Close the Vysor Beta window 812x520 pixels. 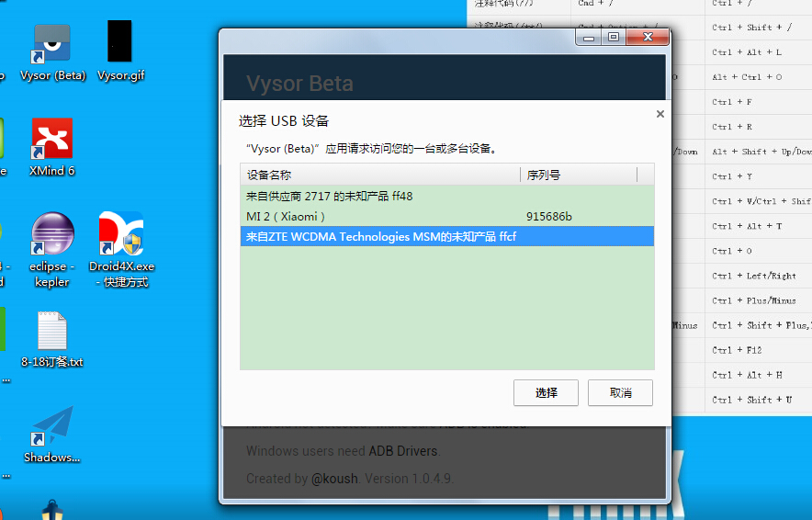pyautogui.click(x=651, y=37)
